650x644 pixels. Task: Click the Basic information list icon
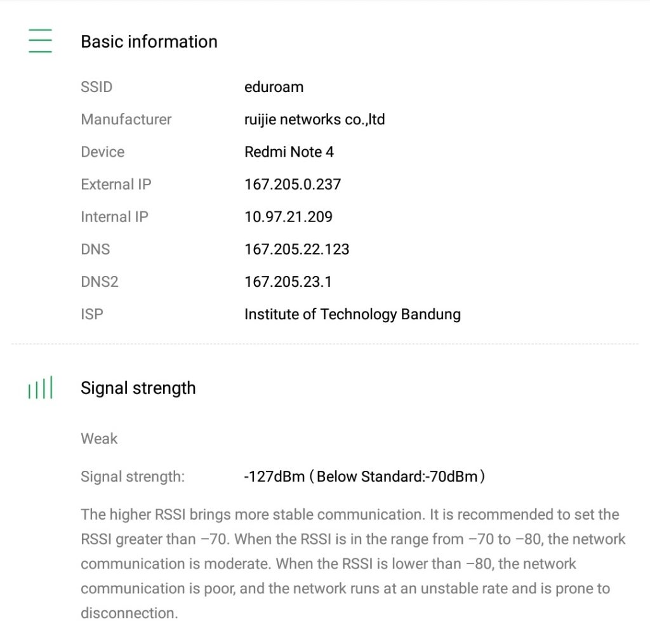click(40, 41)
